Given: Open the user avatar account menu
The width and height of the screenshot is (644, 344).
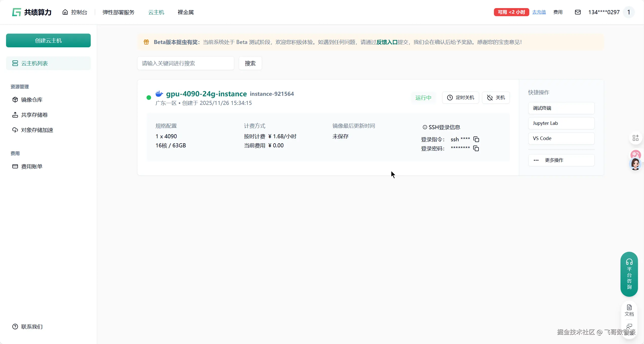Looking at the screenshot, I should point(629,12).
